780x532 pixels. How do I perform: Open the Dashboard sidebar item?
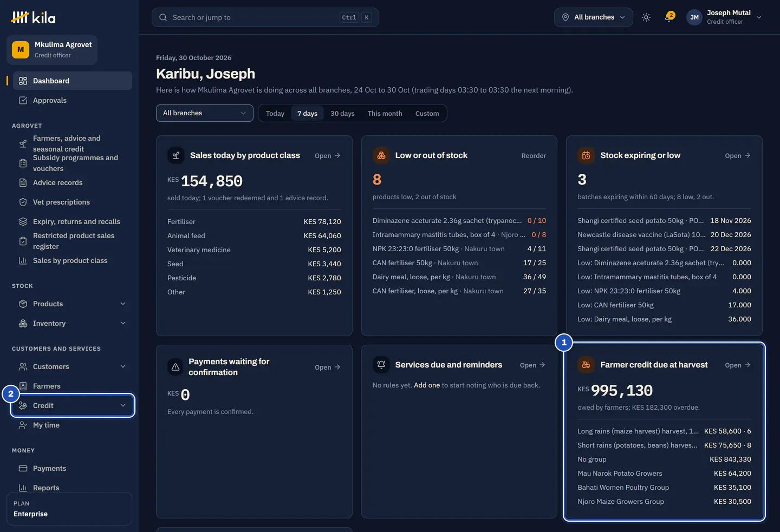73,81
